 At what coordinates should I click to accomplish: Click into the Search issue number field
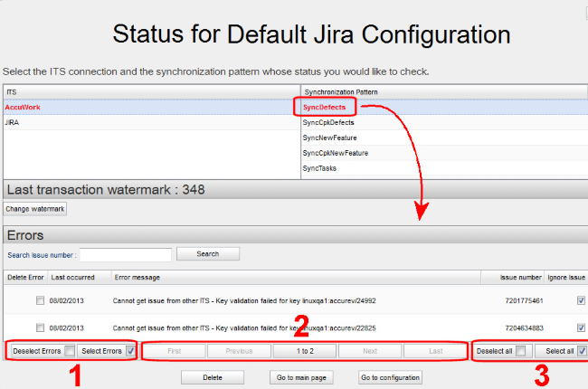[x=126, y=255]
